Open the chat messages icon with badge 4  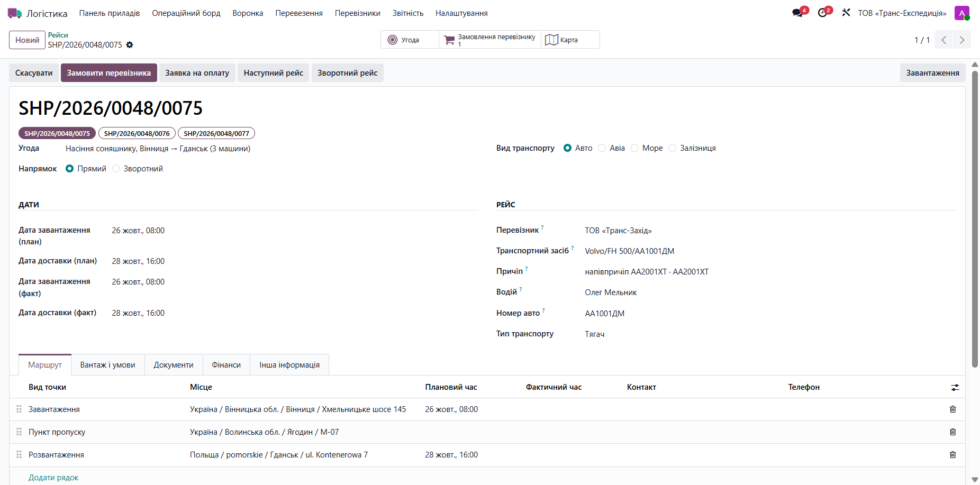click(x=797, y=13)
